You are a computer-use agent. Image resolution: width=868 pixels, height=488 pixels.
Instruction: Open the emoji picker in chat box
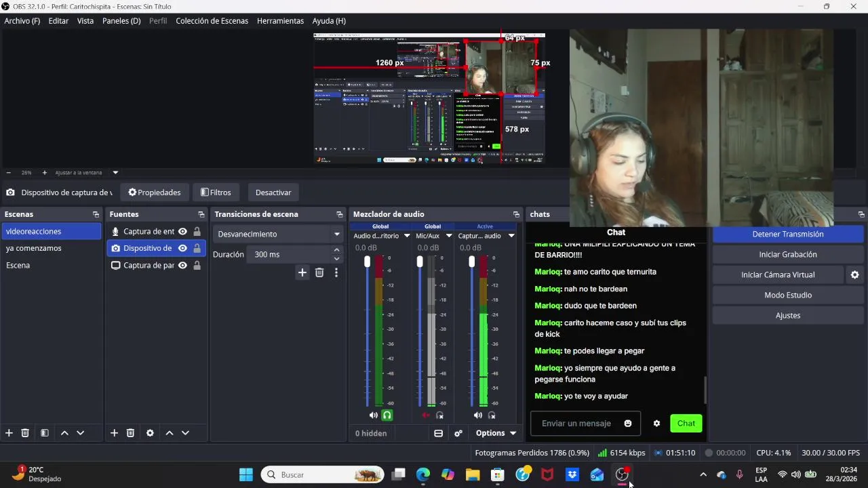pyautogui.click(x=628, y=424)
